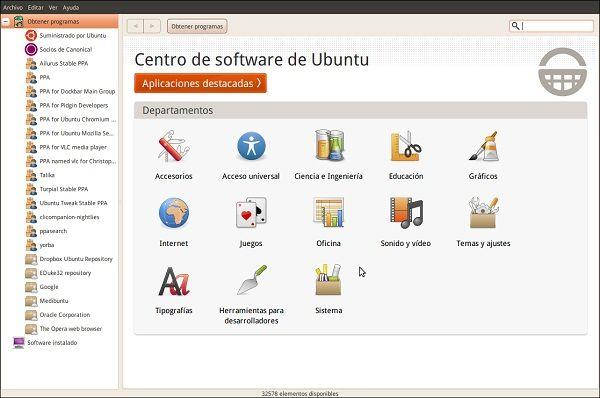Go forward with the right arrow button

(152, 26)
